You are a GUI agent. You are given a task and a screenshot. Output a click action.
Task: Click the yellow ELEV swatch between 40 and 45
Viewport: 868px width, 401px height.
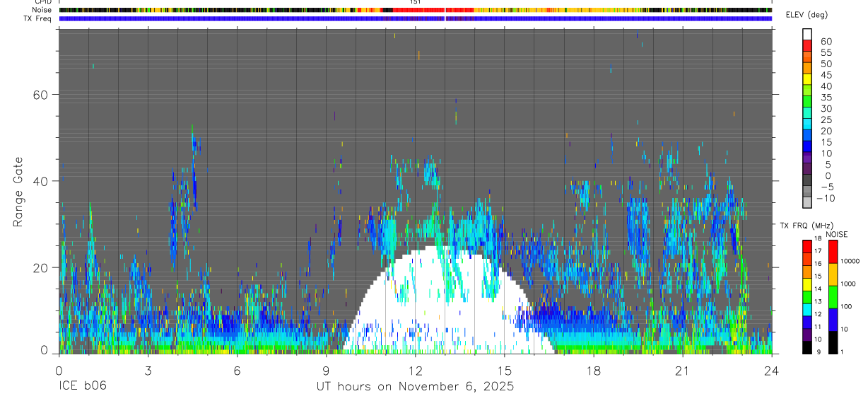tap(807, 79)
